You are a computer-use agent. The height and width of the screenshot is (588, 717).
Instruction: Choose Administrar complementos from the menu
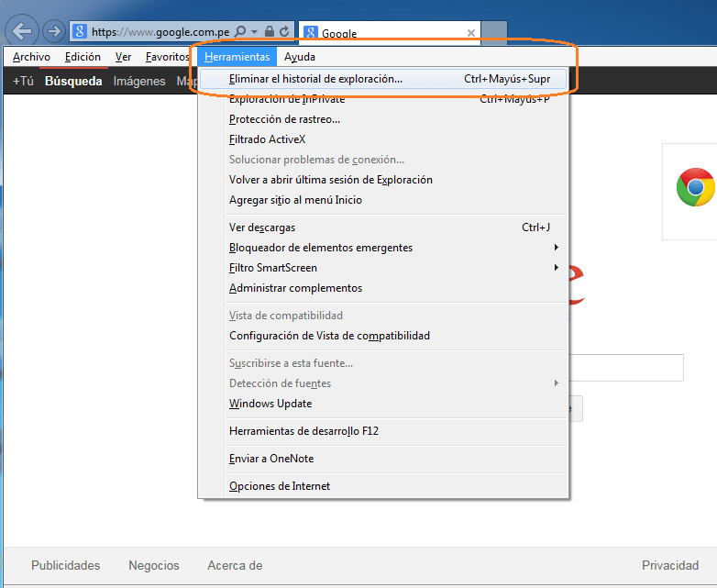(295, 288)
